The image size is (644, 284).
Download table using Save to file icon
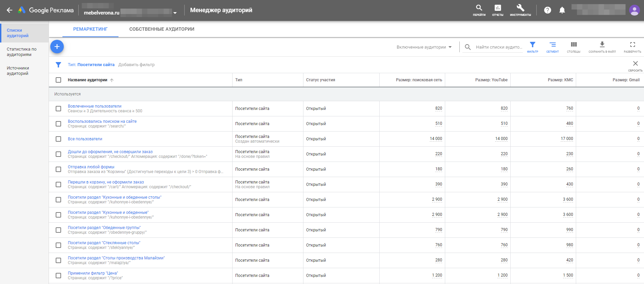point(602,47)
